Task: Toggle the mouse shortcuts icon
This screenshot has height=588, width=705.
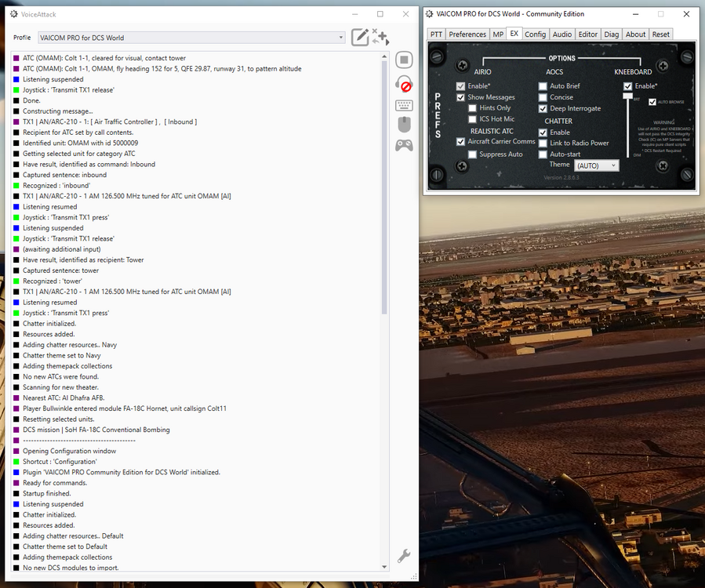Action: point(404,125)
